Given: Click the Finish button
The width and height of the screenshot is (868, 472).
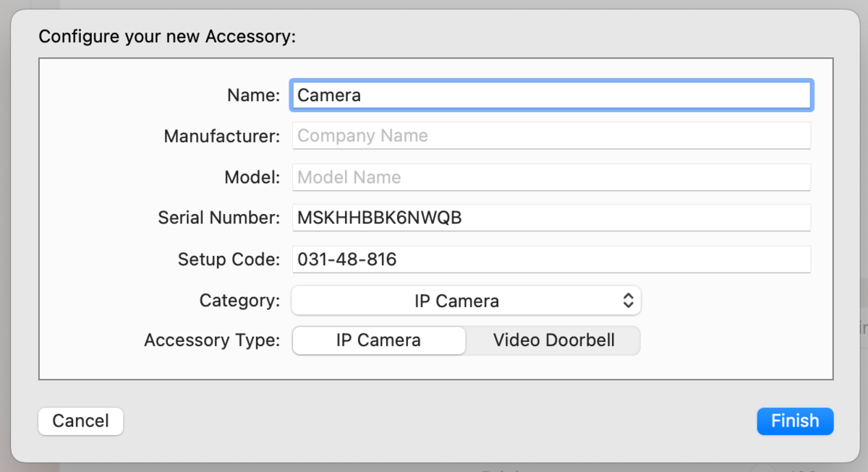Looking at the screenshot, I should [x=795, y=421].
